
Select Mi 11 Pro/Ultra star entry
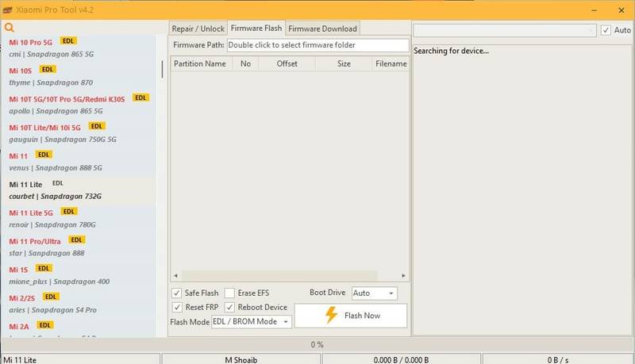coord(79,247)
